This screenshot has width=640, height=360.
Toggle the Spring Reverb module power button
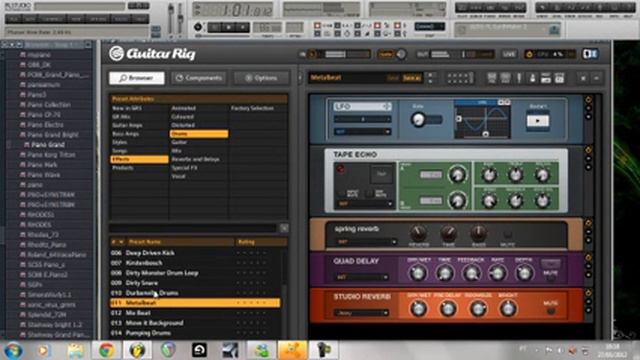588,223
